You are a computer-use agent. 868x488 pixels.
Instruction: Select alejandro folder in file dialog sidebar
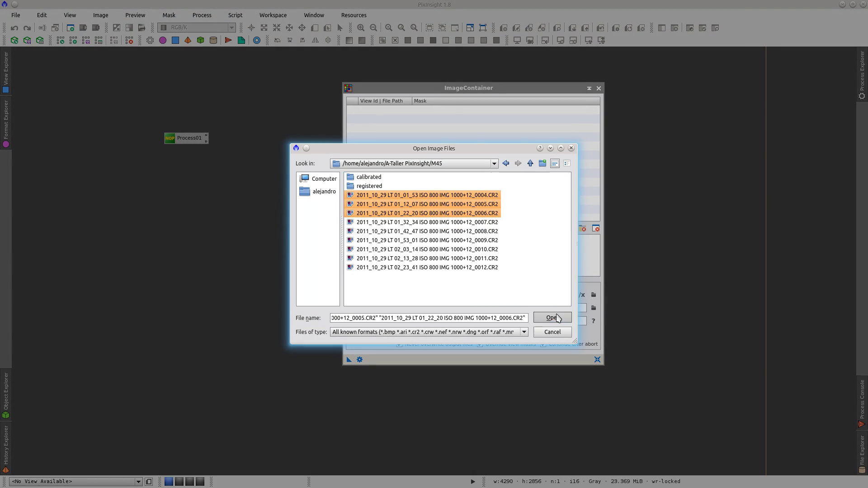click(318, 192)
